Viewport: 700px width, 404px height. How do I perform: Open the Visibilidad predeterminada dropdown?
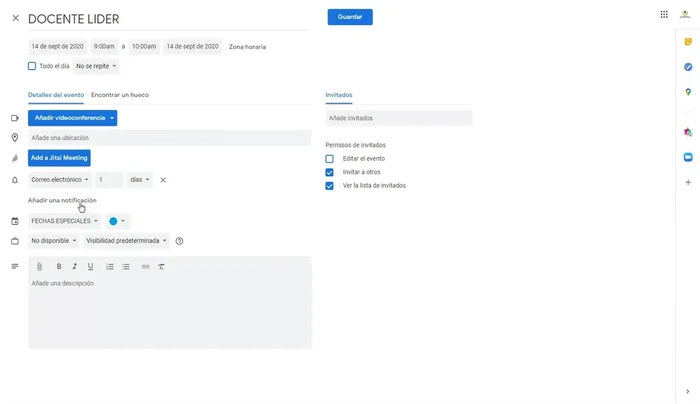pos(126,241)
